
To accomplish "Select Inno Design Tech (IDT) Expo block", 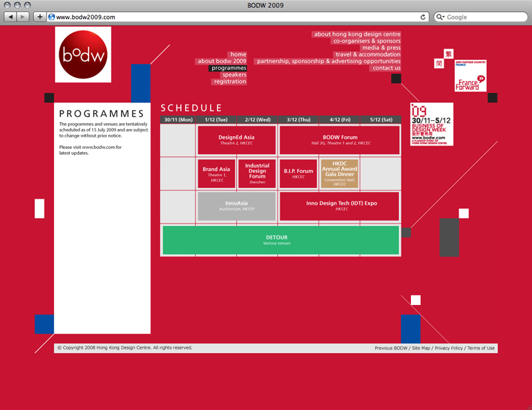I will (x=340, y=206).
